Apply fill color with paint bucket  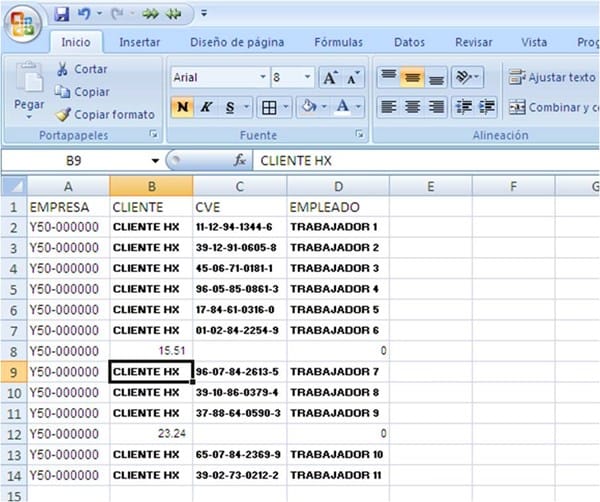pyautogui.click(x=308, y=107)
